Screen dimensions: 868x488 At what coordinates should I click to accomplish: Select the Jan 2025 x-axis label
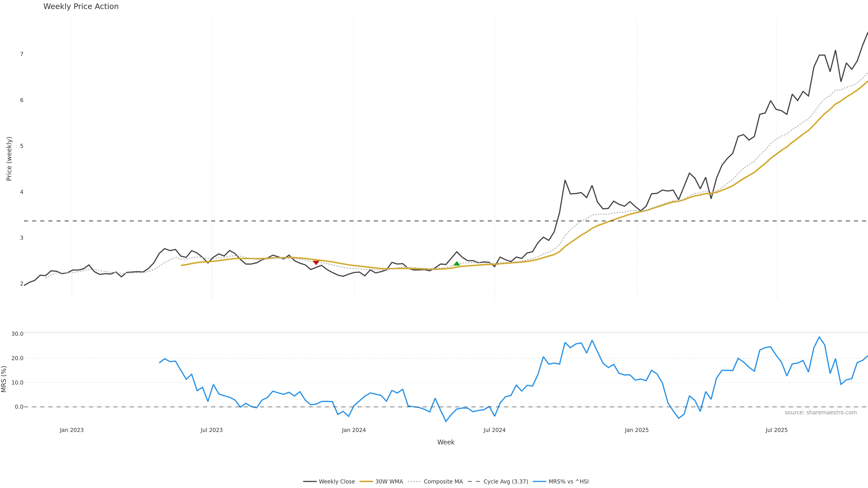coord(637,430)
